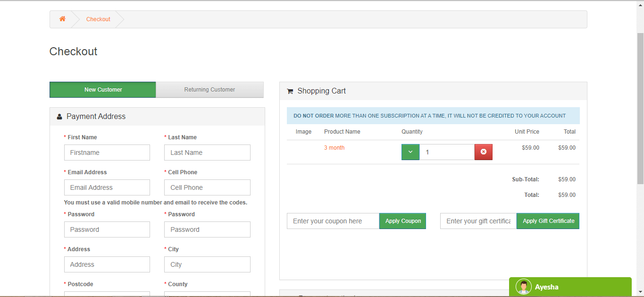The height and width of the screenshot is (297, 644).
Task: Open the Checkout breadcrumb link
Action: [98, 19]
